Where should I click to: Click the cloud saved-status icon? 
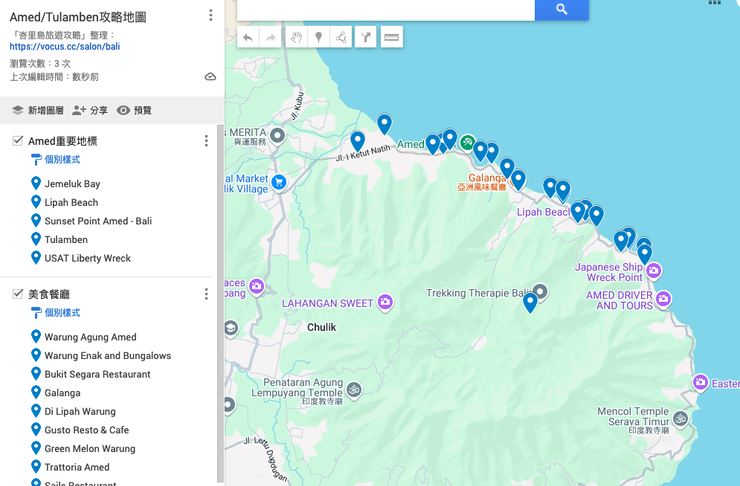point(210,77)
